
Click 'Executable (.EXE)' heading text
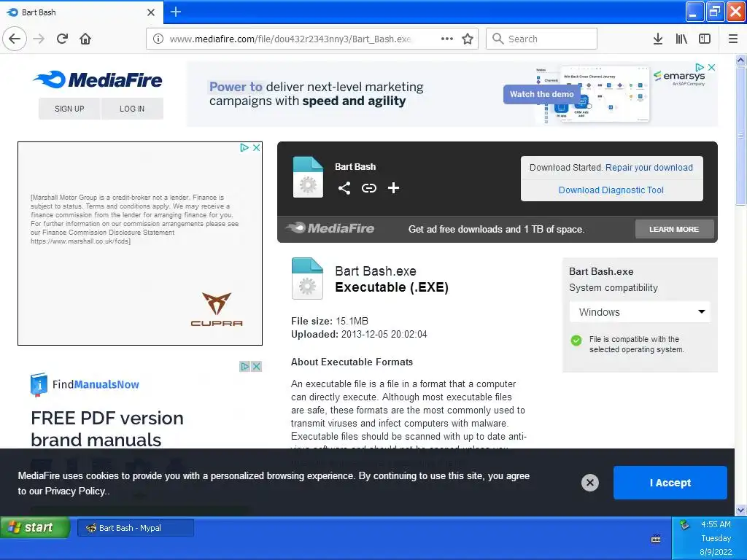coord(392,287)
